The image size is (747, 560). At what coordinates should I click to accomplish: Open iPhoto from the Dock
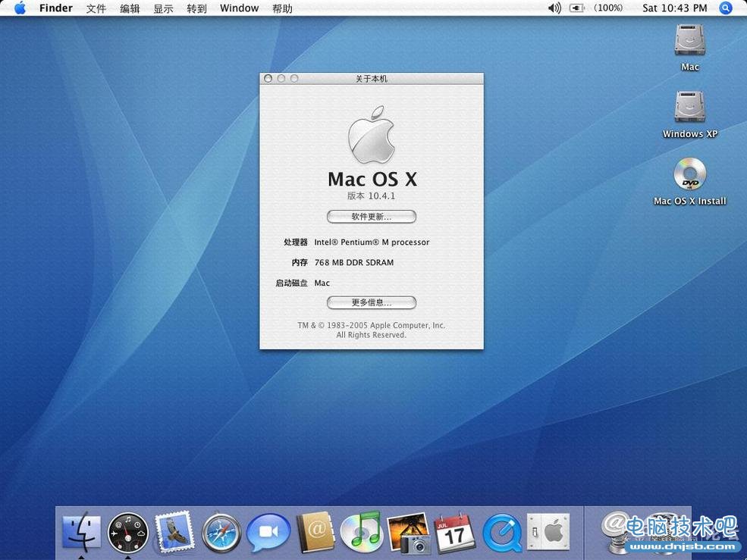pos(408,532)
